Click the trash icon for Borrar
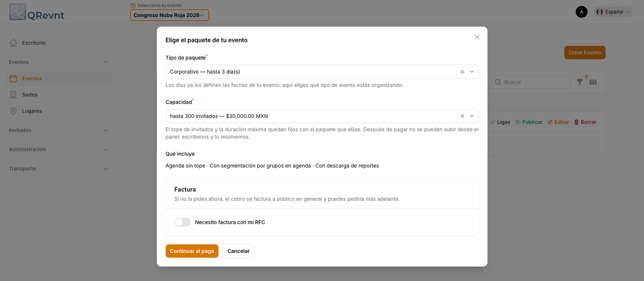Image resolution: width=644 pixels, height=281 pixels. [576, 122]
